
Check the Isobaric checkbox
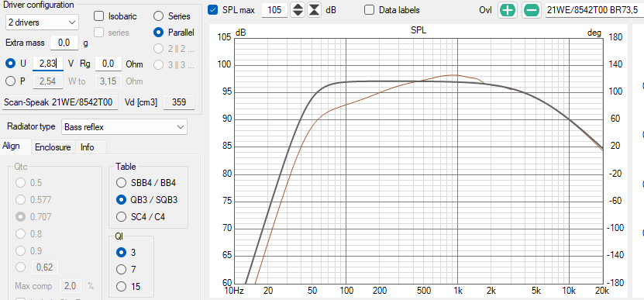click(x=98, y=16)
